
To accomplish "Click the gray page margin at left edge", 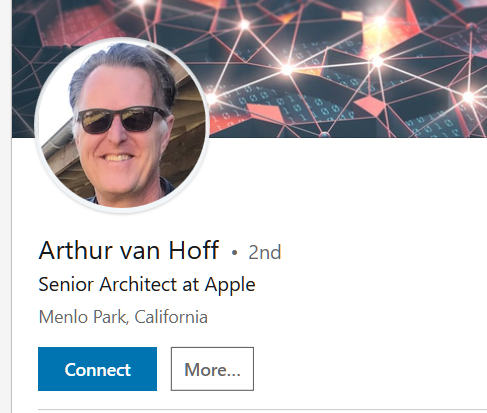I will (5, 207).
